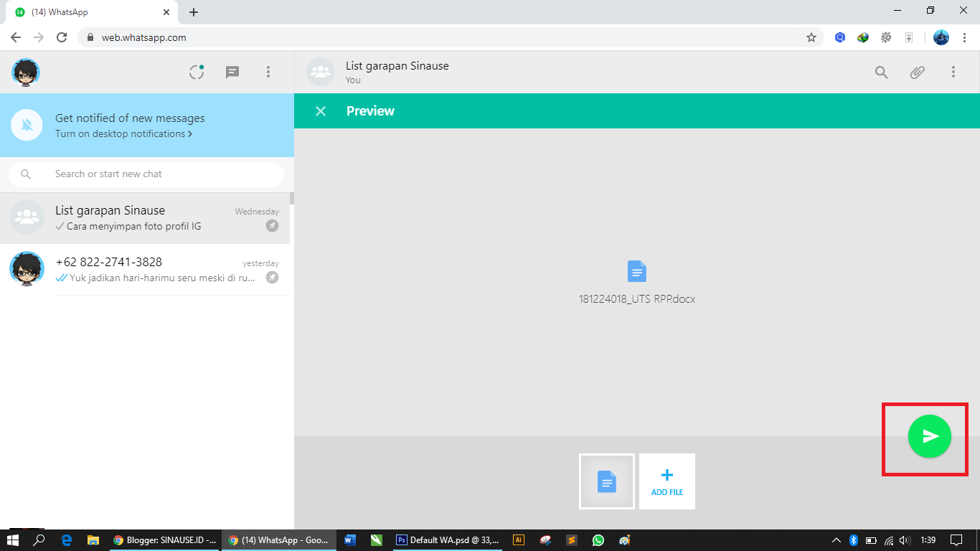Click the pin icon on List garapan Sinause row
This screenshot has width=980, height=551.
[272, 226]
